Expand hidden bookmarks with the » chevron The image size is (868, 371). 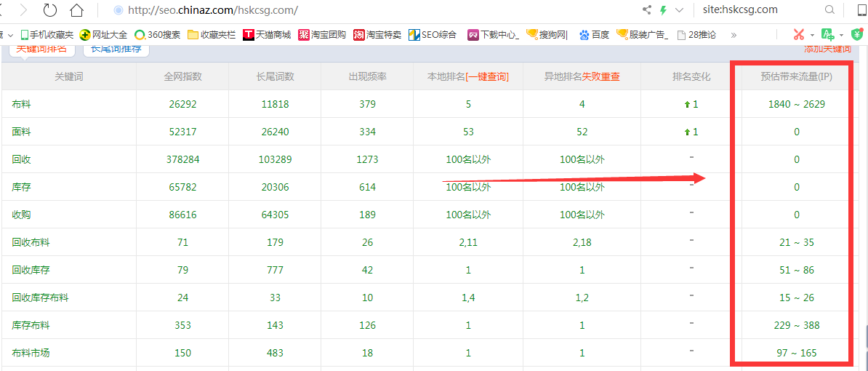734,34
